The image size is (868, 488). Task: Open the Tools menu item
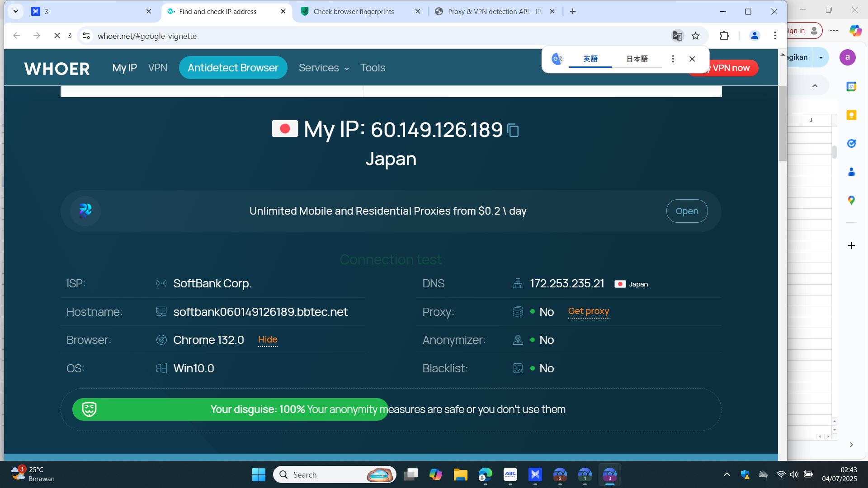tap(373, 68)
